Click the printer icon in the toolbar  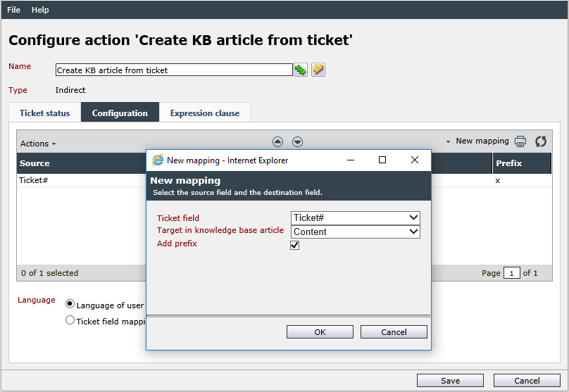coord(520,141)
